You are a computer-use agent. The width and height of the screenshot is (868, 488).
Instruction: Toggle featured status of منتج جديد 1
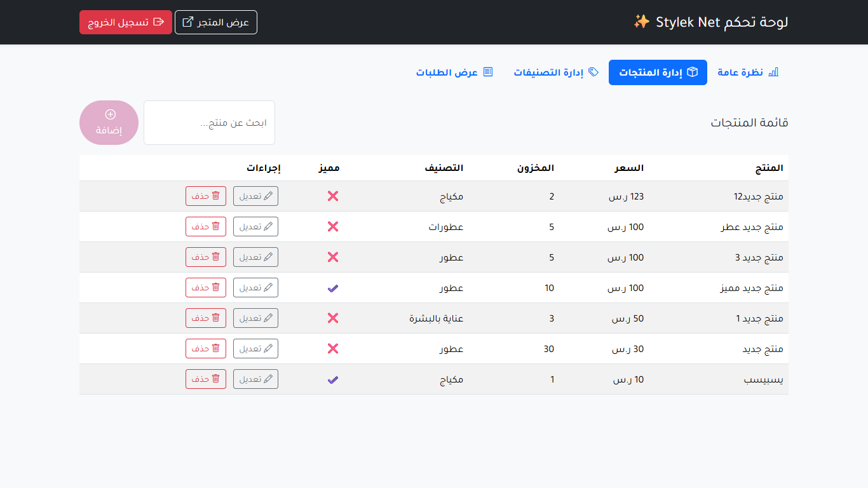pos(332,318)
